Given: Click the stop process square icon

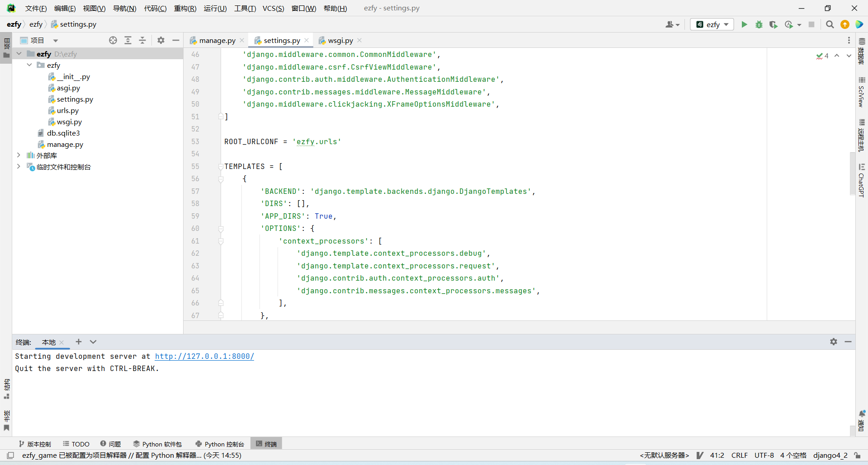Looking at the screenshot, I should pyautogui.click(x=811, y=24).
